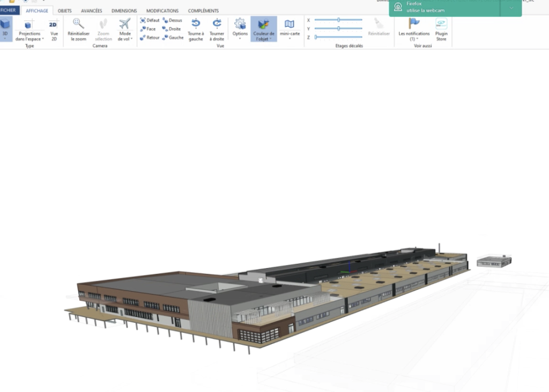
Task: Open the FICHIER menu
Action: coord(10,11)
